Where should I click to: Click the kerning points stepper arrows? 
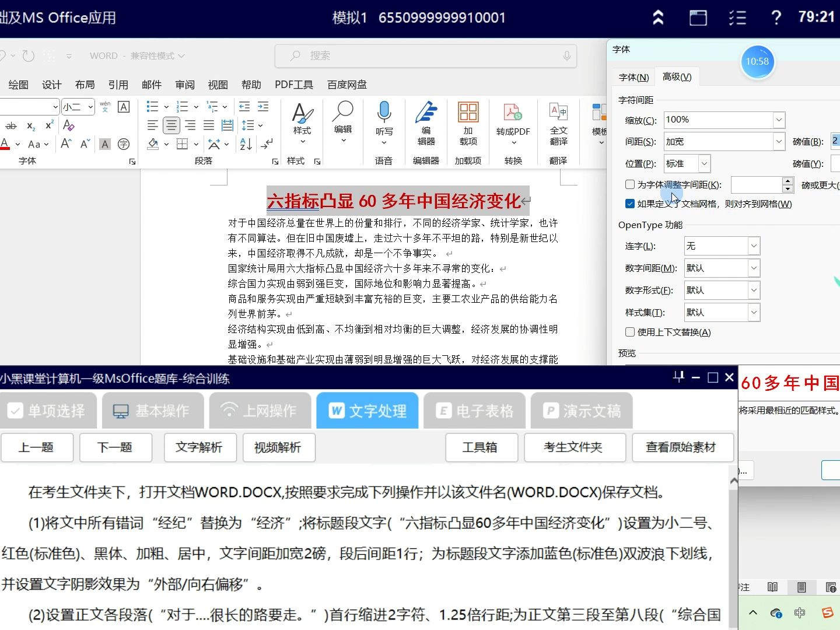(787, 184)
